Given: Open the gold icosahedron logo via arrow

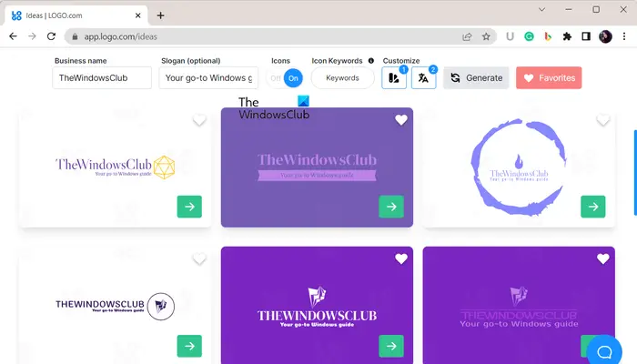Looking at the screenshot, I should click(x=189, y=207).
